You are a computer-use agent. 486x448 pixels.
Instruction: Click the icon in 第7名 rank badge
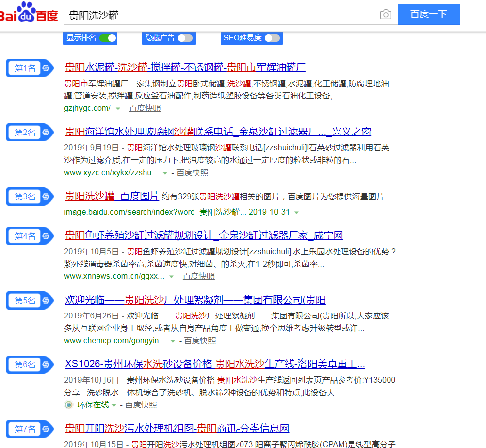(x=46, y=429)
